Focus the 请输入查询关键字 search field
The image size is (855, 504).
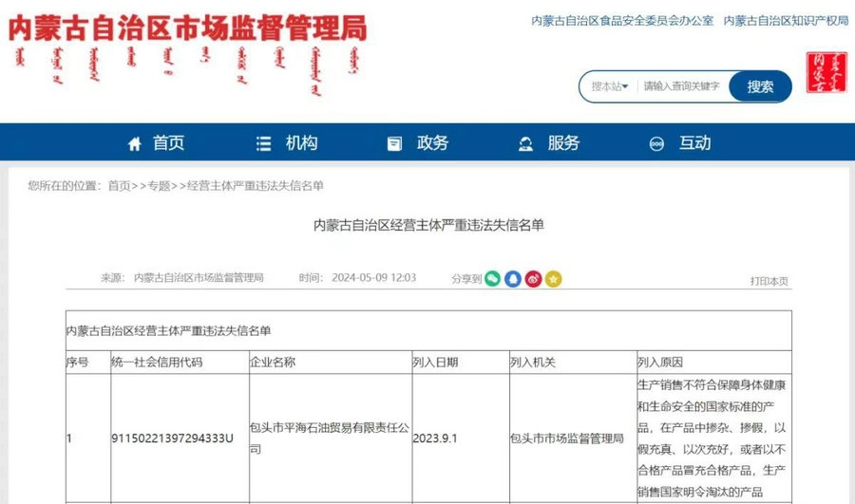coord(681,86)
